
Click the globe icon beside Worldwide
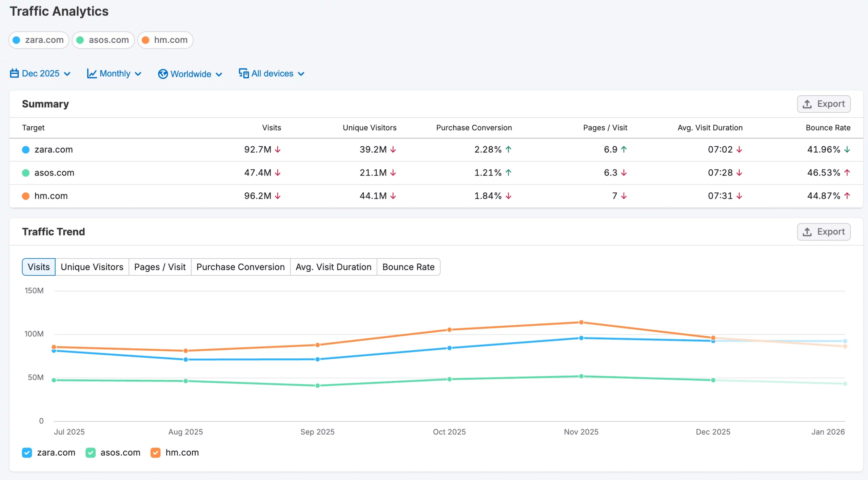[163, 74]
